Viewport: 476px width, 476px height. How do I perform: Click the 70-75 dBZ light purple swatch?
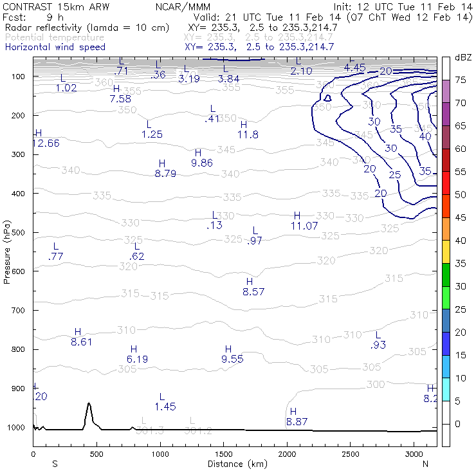coord(446,91)
